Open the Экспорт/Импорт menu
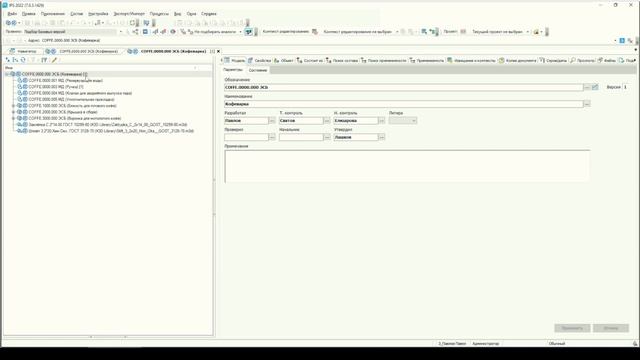640x360 pixels. [x=129, y=13]
